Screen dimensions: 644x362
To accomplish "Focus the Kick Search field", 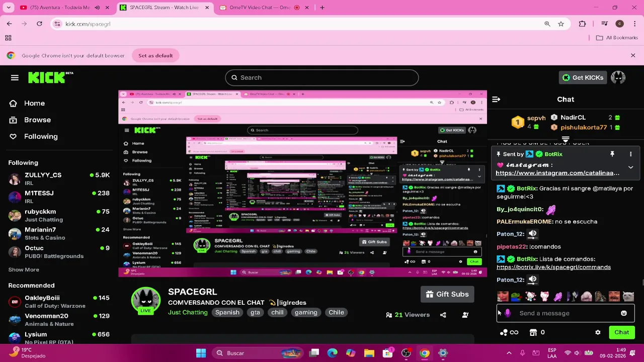I will click(321, 77).
